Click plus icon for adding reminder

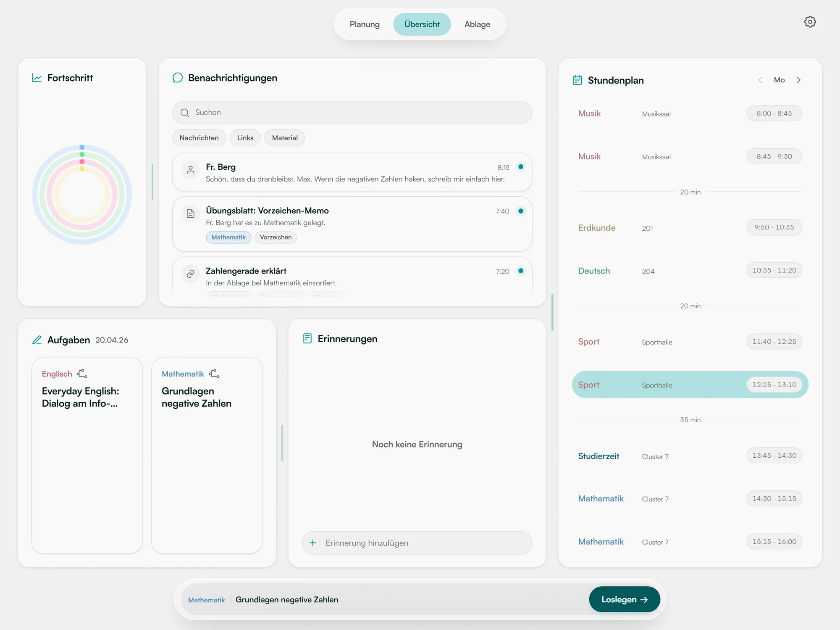tap(313, 543)
